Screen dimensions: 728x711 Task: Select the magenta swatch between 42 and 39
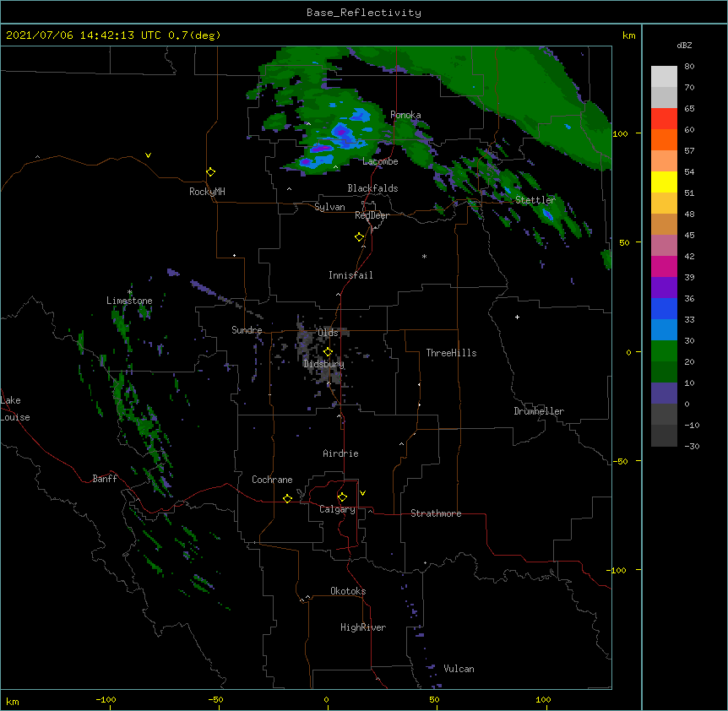coord(664,266)
